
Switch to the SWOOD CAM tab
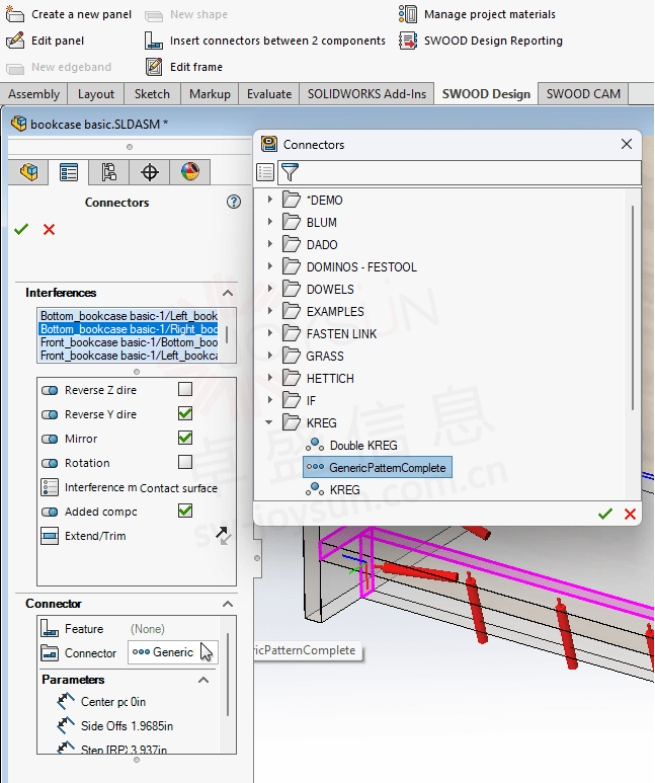(583, 94)
